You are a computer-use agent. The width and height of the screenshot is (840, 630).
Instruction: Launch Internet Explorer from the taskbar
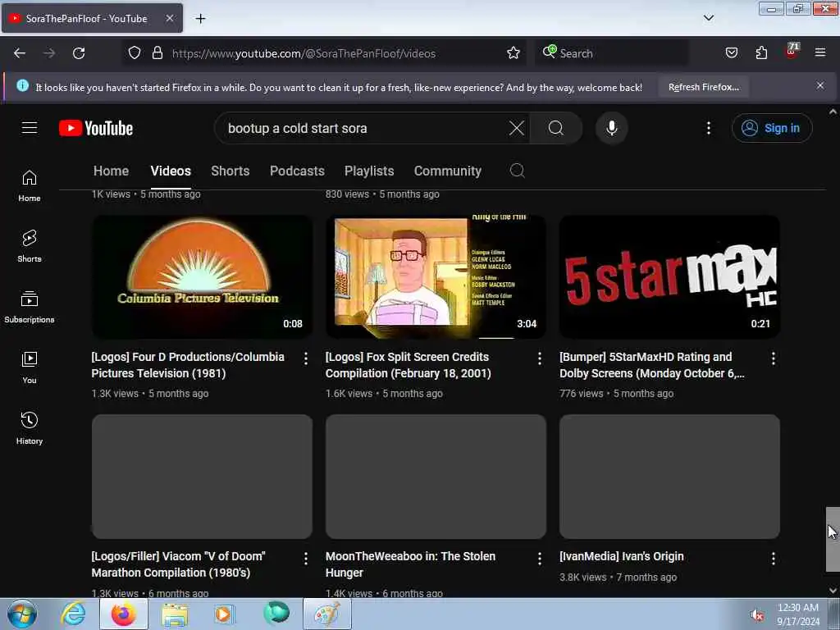(x=73, y=614)
